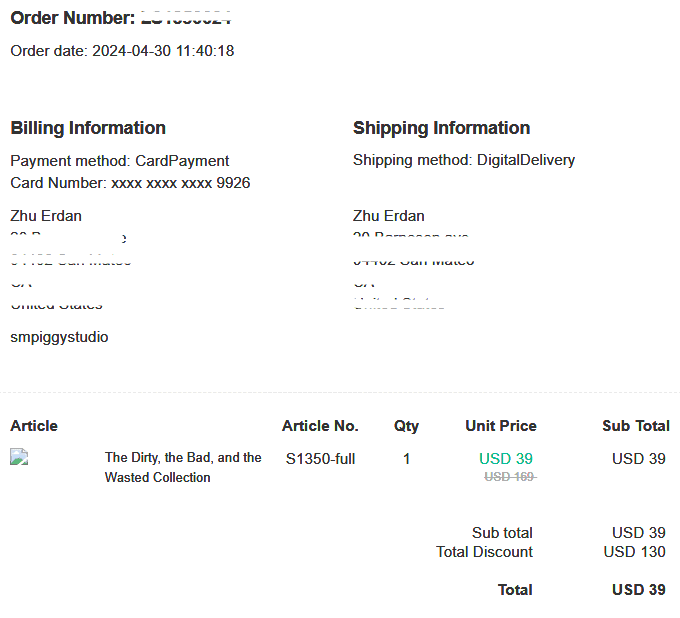
Task: Click the order date 2024-04-30 text
Action: pos(122,50)
